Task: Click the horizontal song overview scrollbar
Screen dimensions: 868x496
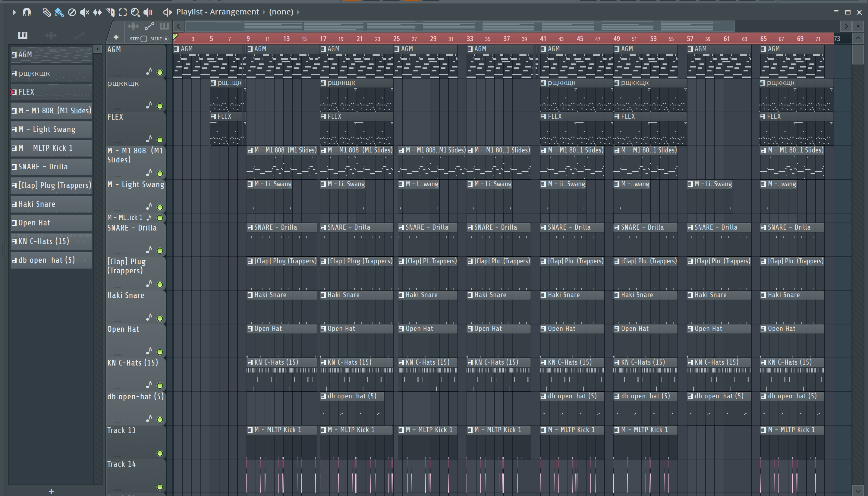Action: [x=460, y=26]
